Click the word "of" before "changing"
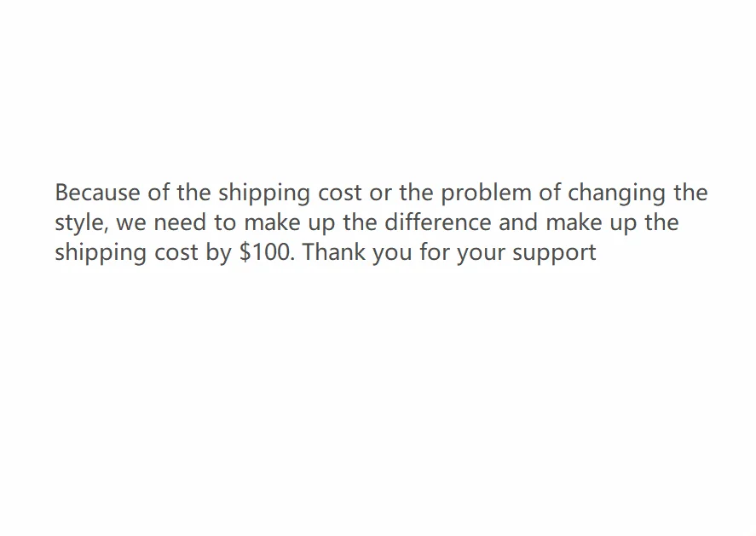This screenshot has width=756, height=536. pyautogui.click(x=550, y=193)
